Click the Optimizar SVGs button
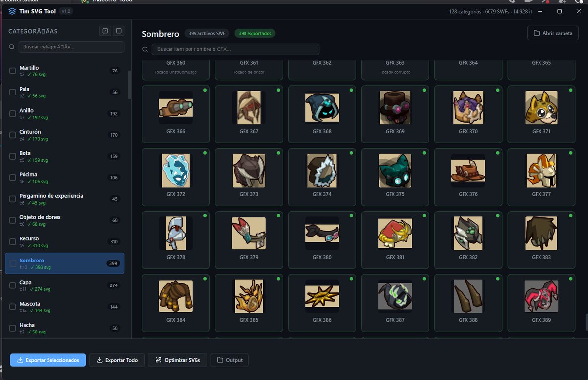The height and width of the screenshot is (380, 588). click(177, 360)
